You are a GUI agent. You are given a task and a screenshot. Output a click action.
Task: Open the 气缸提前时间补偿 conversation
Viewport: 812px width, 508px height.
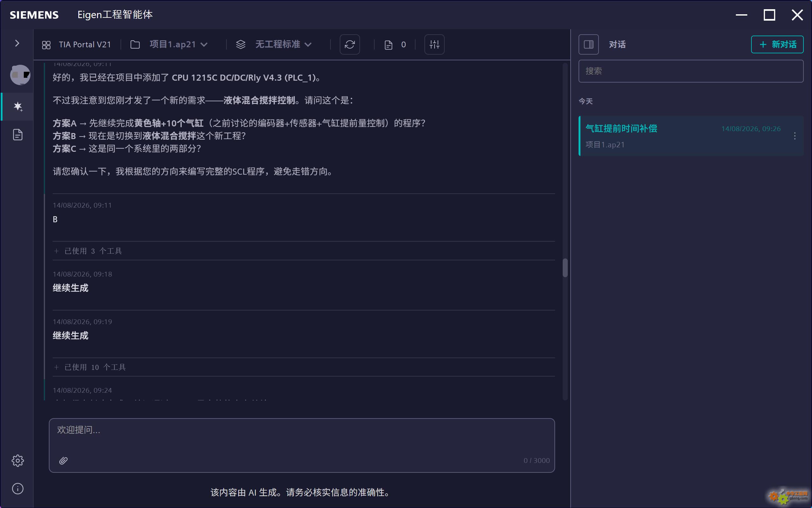691,136
